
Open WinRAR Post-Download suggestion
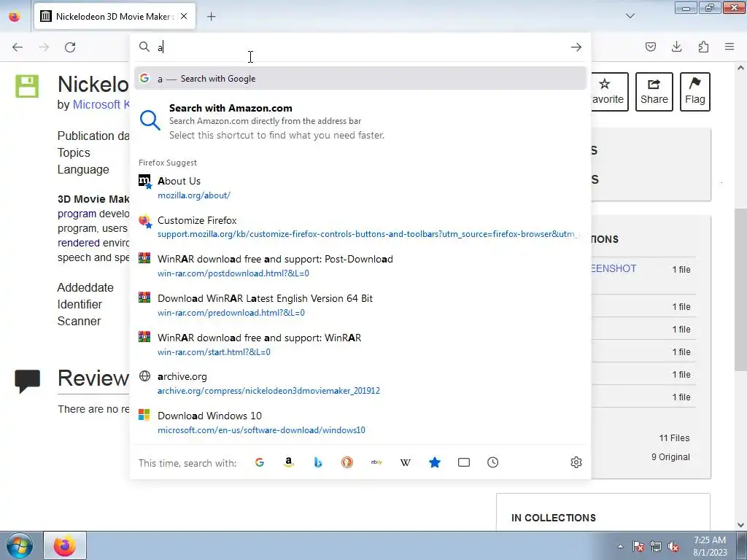coord(360,266)
